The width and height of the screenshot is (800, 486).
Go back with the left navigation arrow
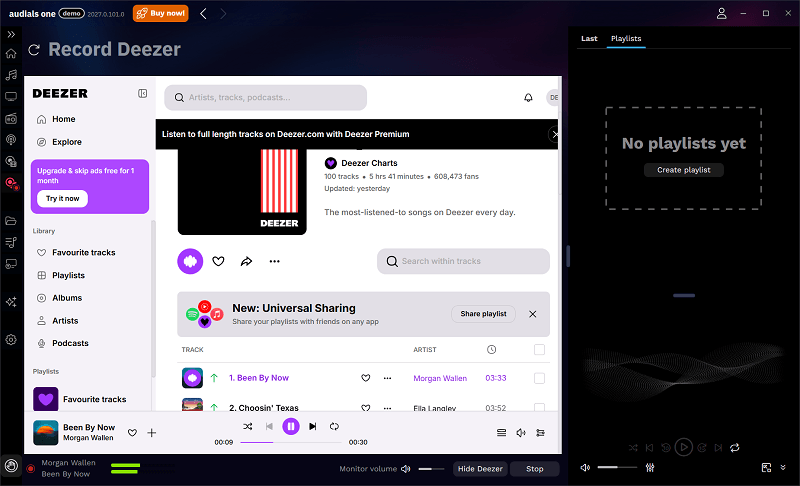[203, 14]
